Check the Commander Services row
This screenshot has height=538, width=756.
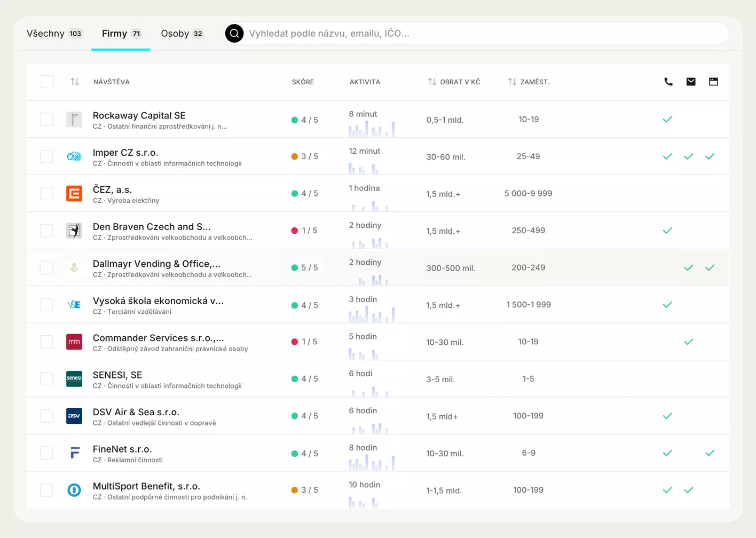(x=47, y=342)
